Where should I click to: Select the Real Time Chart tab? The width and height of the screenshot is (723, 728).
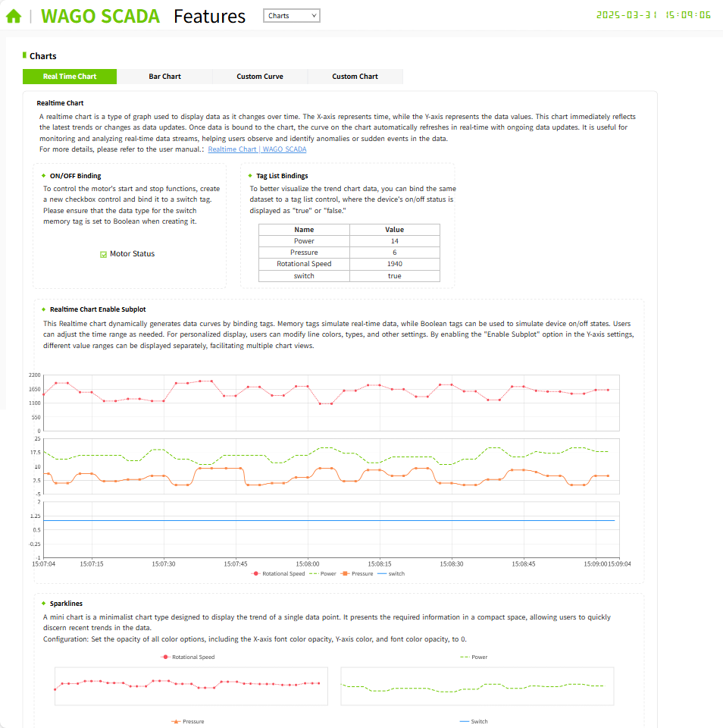(x=70, y=77)
